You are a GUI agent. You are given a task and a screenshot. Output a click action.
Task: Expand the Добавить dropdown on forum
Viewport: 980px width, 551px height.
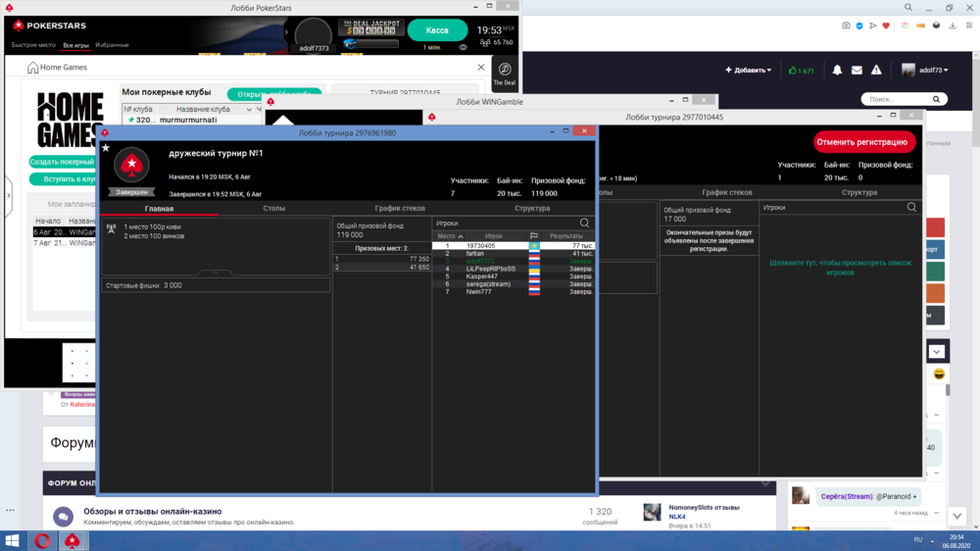tap(748, 71)
